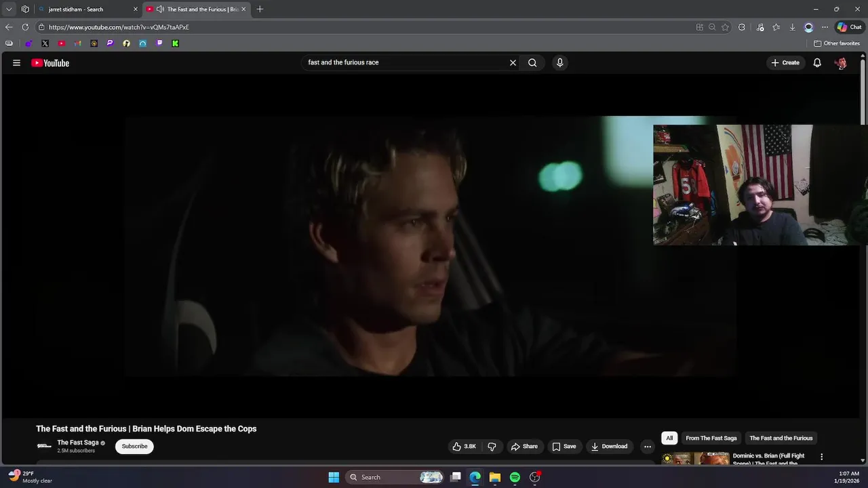Open The Fast Saga channel avatar

(x=44, y=446)
